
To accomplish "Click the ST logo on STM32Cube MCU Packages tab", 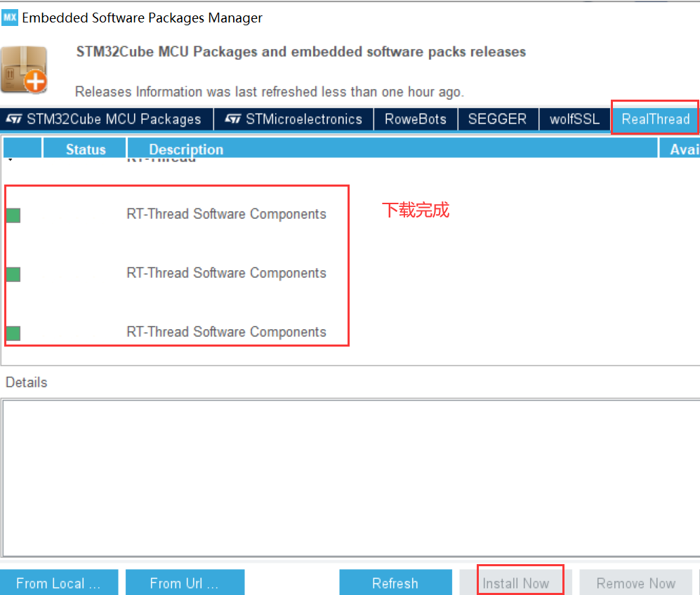I will coord(13,119).
